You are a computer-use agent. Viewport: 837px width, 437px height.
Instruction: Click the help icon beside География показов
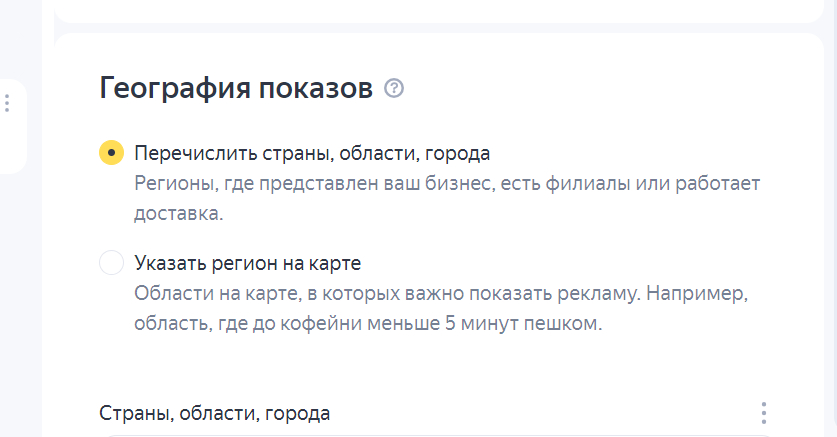pyautogui.click(x=394, y=89)
